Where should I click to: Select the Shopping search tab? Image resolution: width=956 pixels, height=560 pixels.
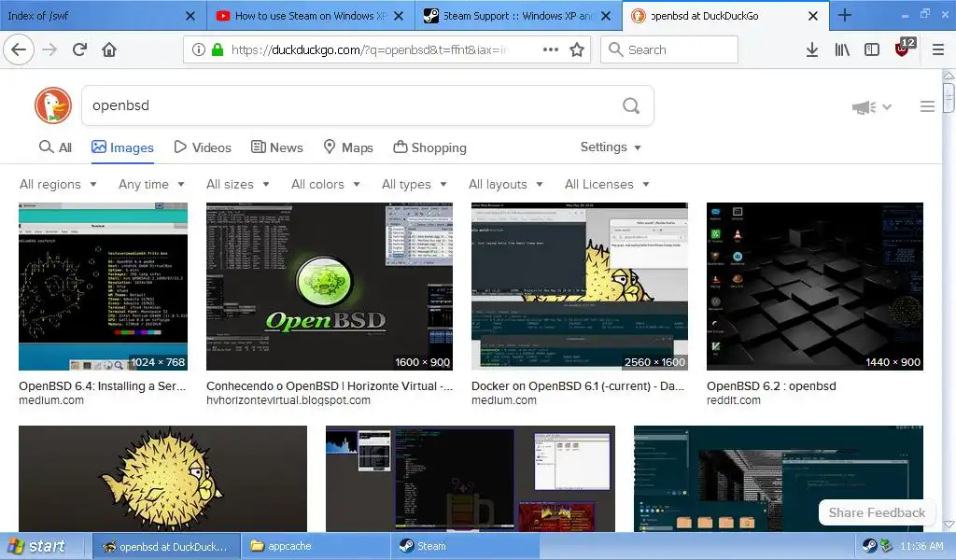tap(429, 147)
